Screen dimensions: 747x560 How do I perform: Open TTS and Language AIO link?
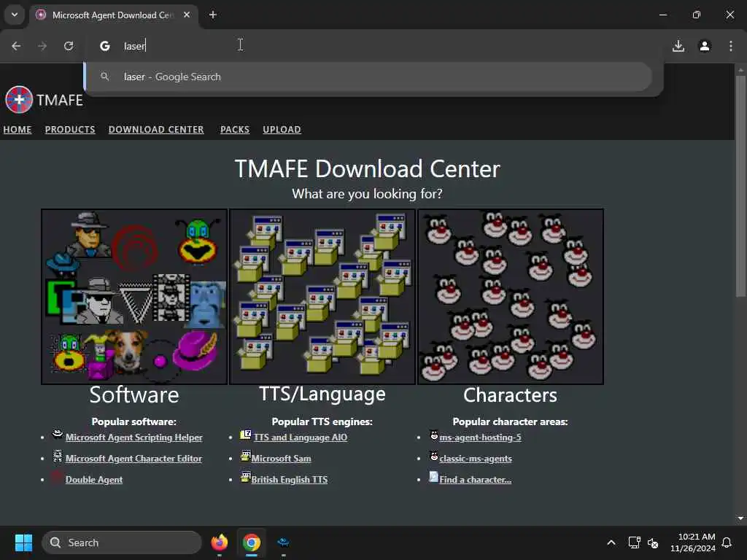pyautogui.click(x=301, y=437)
